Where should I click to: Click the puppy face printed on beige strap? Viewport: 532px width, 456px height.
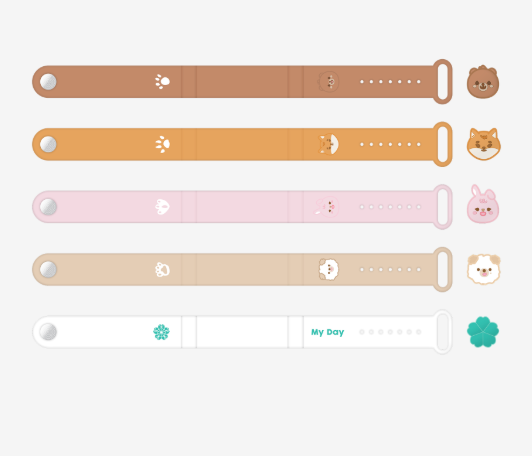coord(328,269)
